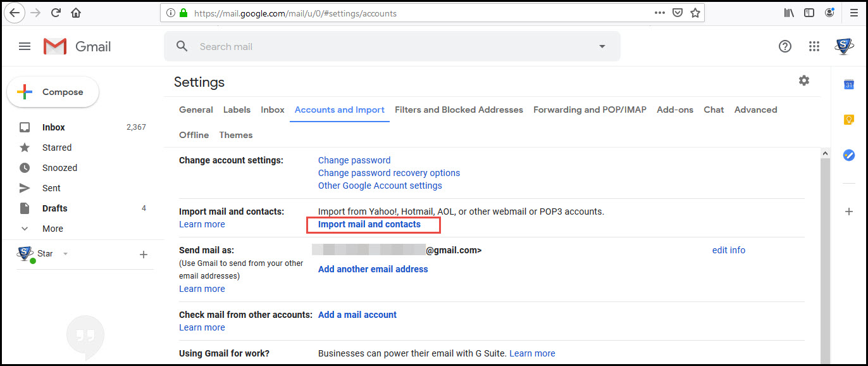Select the Accounts and Import tab
The image size is (868, 366).
(x=340, y=110)
